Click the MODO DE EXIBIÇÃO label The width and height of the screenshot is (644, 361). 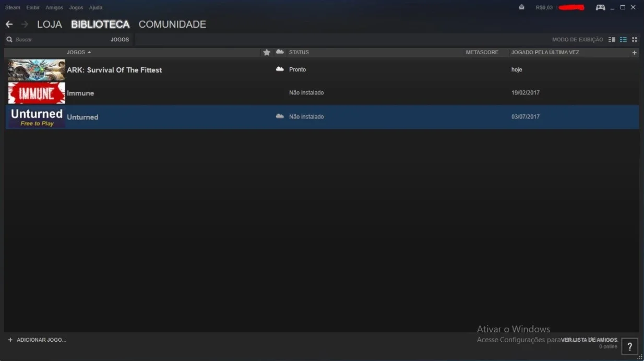tap(578, 40)
